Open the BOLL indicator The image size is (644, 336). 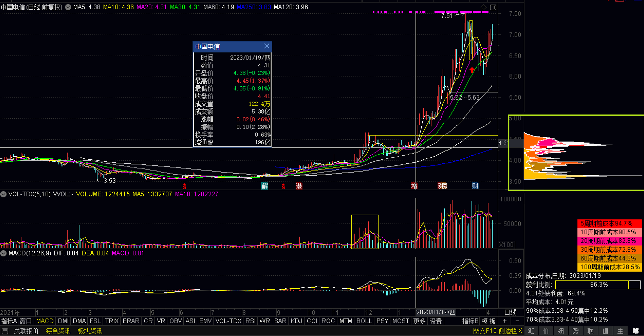click(x=364, y=321)
